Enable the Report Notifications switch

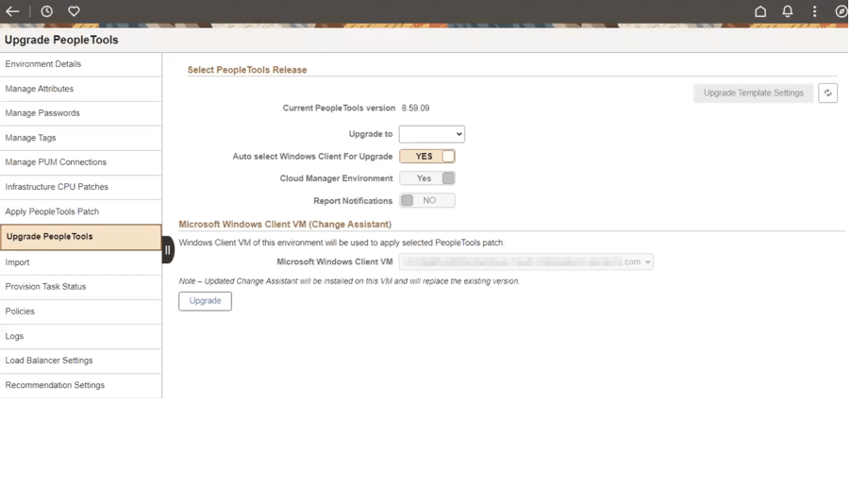(x=426, y=200)
